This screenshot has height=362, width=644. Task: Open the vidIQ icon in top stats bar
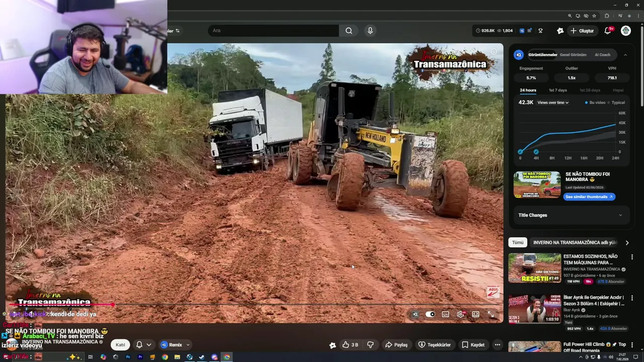point(522,31)
